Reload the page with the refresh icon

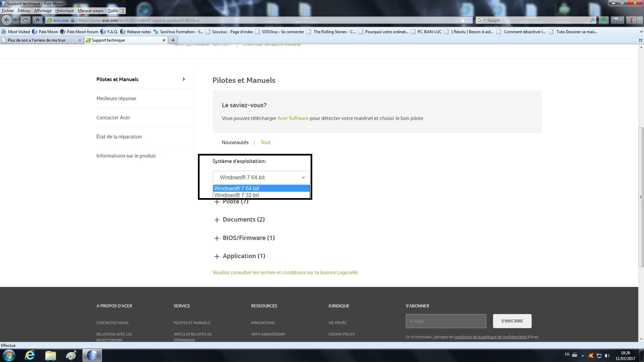(x=25, y=20)
